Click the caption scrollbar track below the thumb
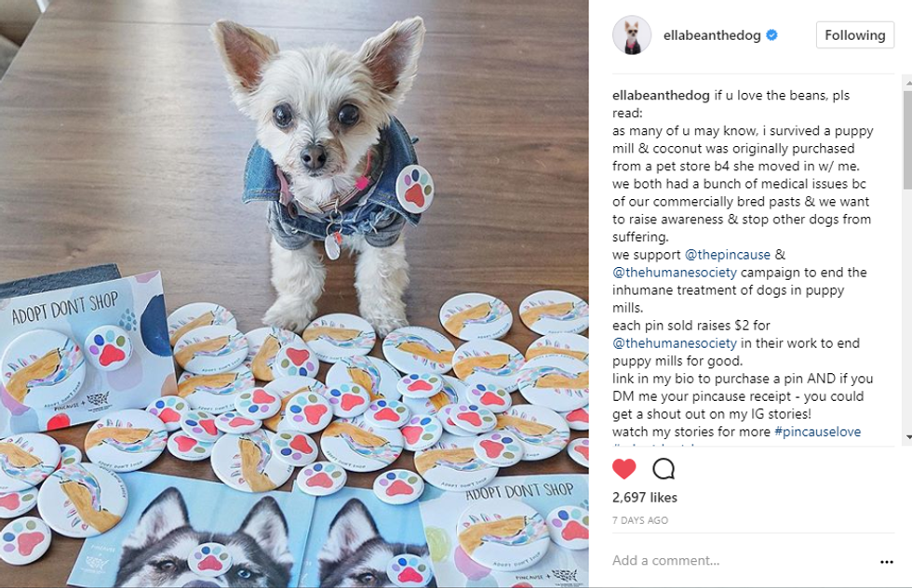The image size is (912, 588). pos(908,308)
